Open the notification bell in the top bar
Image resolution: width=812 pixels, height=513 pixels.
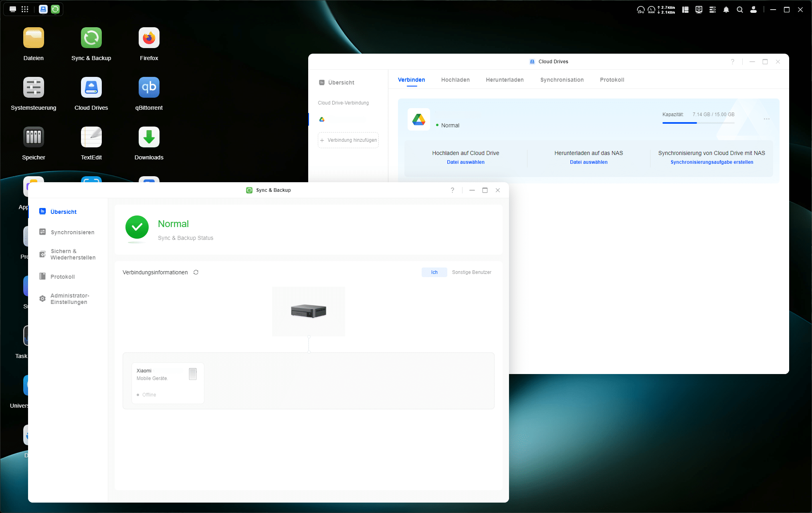pos(726,10)
